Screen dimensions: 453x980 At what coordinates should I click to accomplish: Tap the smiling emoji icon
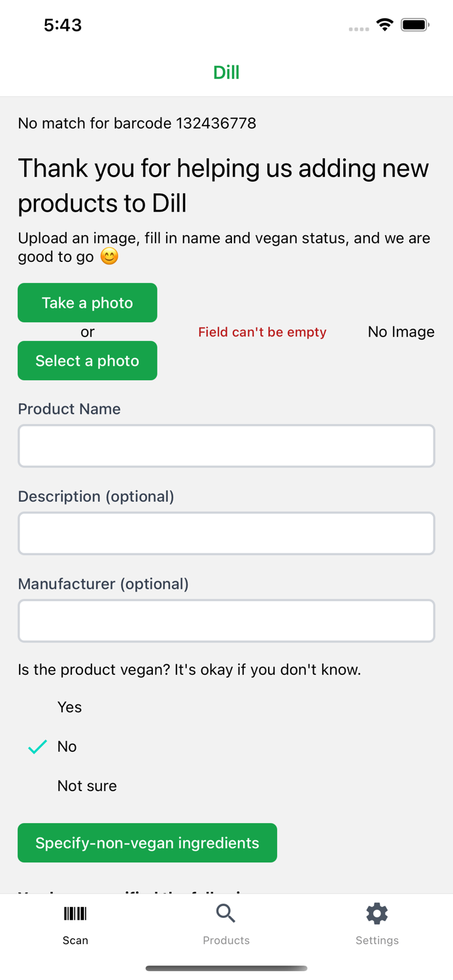(x=109, y=256)
